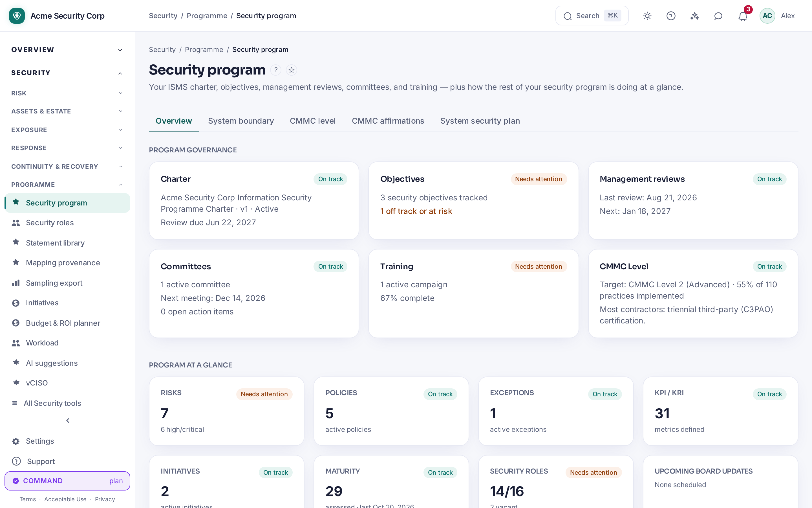Open vCISO in sidebar
The width and height of the screenshot is (812, 508).
pyautogui.click(x=67, y=383)
